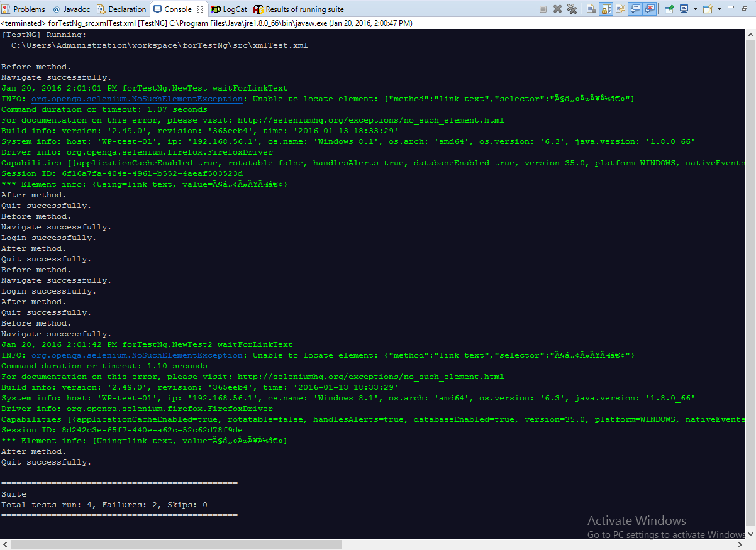
Task: Click the TestNG results tab icon
Action: (x=258, y=9)
